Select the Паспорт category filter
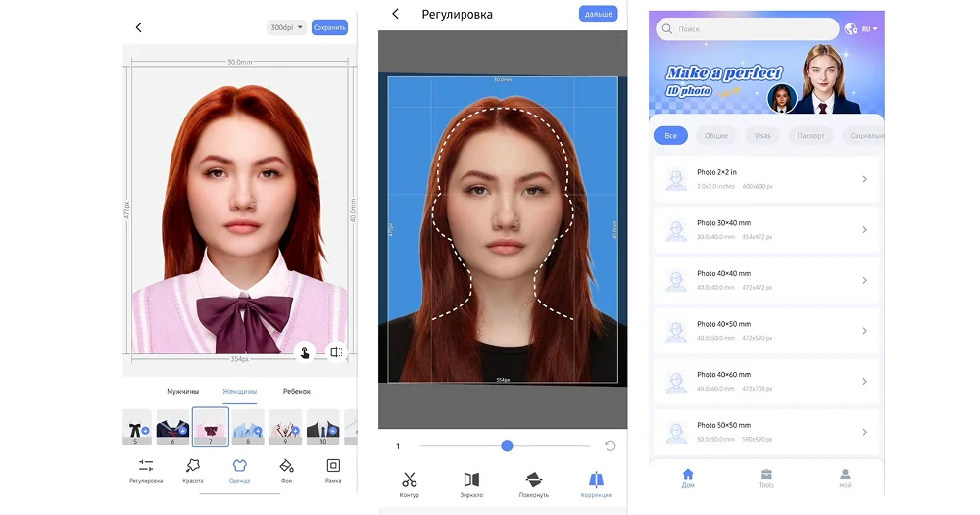The image size is (980, 515). point(810,135)
